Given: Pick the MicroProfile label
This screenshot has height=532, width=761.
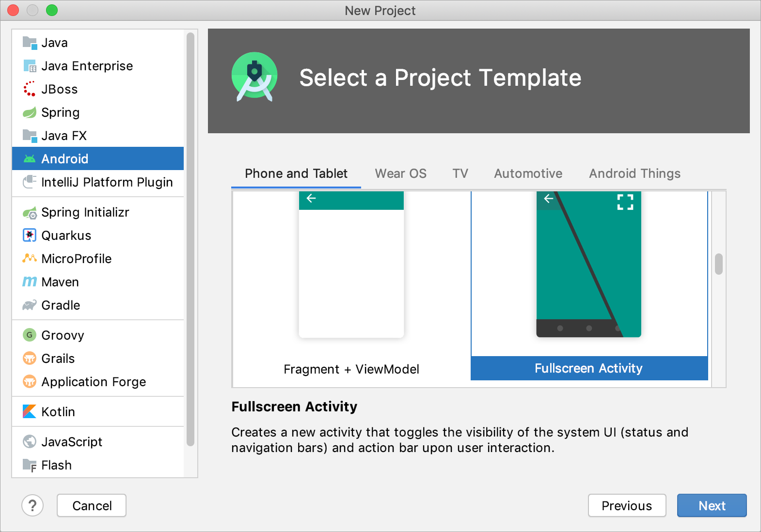Looking at the screenshot, I should point(77,259).
